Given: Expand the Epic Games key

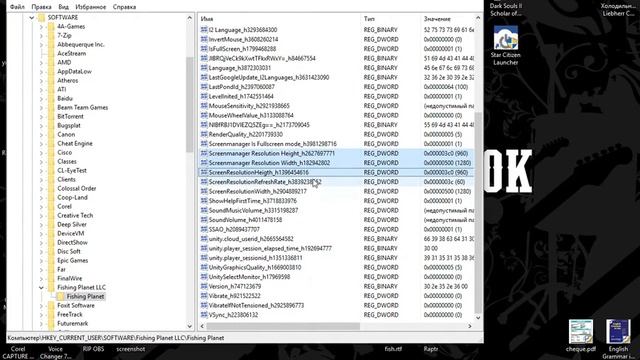Looking at the screenshot, I should tap(41, 260).
